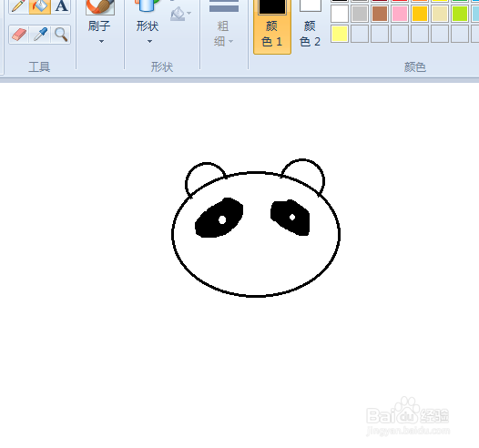The width and height of the screenshot is (479, 448).
Task: Select the Pencil tool
Action: click(x=19, y=6)
